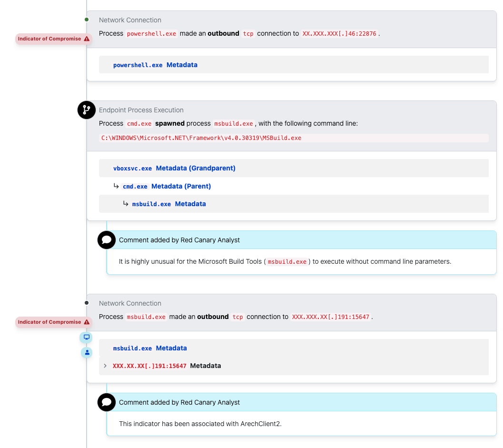The height and width of the screenshot is (448, 503).
Task: Open cmd.exe Metadata (Parent)
Action: [x=167, y=186]
